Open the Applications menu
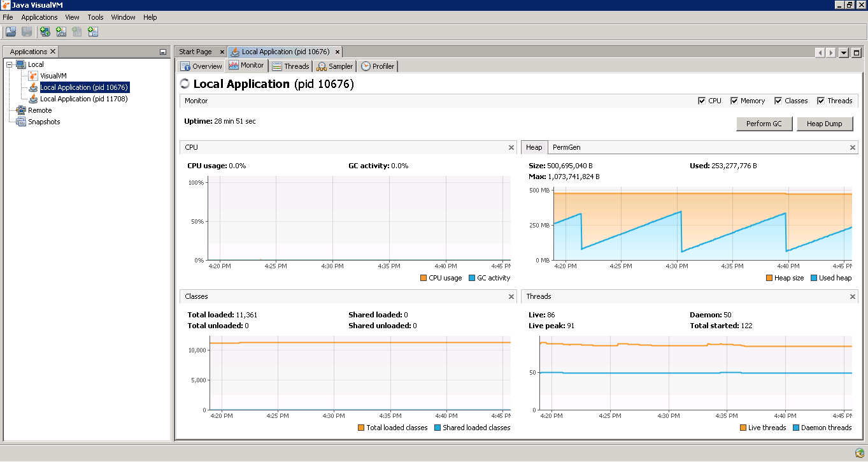Image resolution: width=868 pixels, height=462 pixels. (39, 17)
